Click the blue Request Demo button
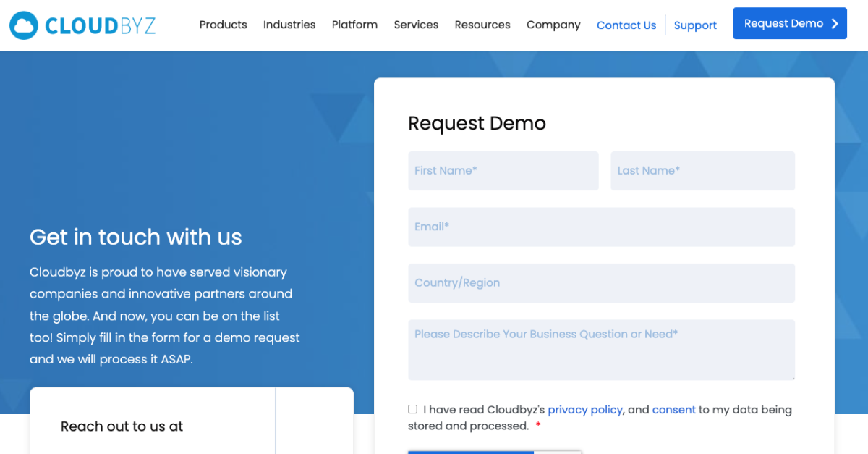868x454 pixels. tap(790, 23)
